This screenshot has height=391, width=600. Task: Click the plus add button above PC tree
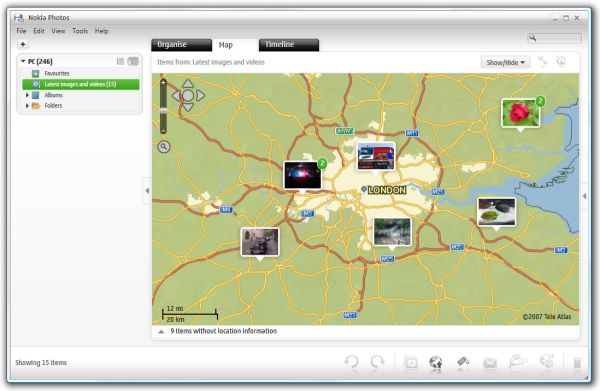(x=23, y=44)
